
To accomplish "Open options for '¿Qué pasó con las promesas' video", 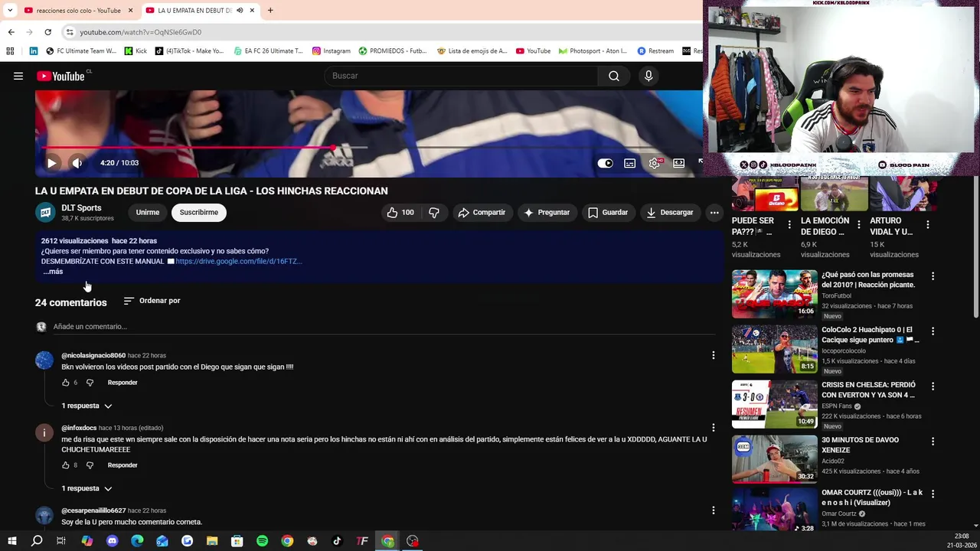I will (x=933, y=275).
